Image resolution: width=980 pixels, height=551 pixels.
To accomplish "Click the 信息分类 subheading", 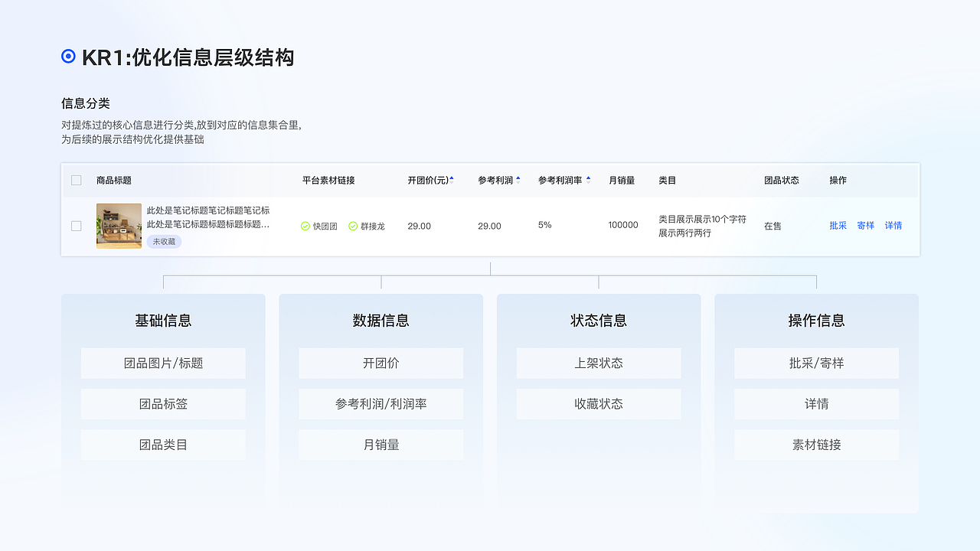I will point(86,103).
